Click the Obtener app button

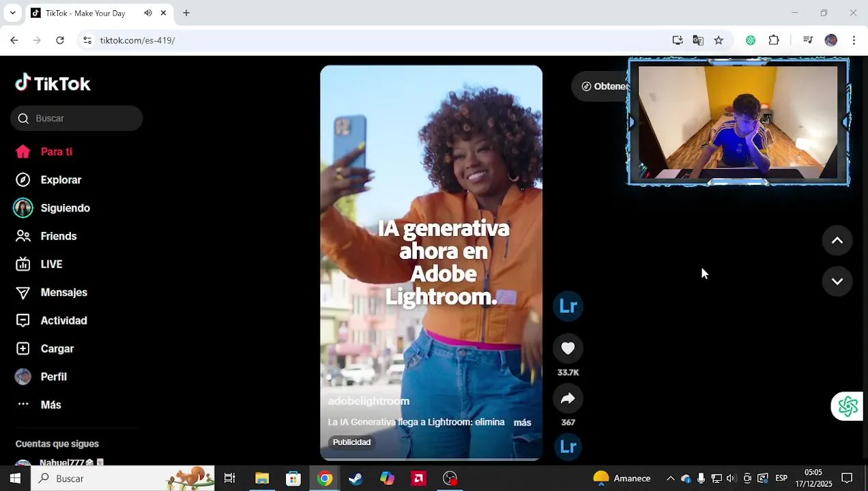tap(601, 87)
